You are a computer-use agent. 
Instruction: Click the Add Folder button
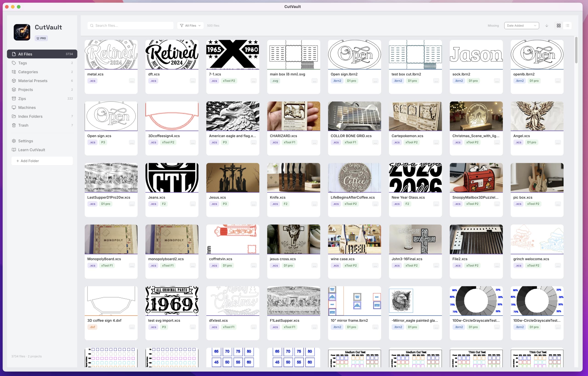pos(42,161)
